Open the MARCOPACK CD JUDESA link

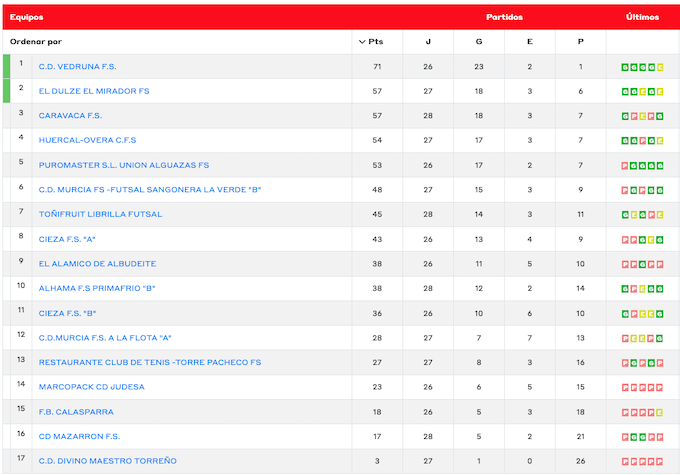point(91,387)
